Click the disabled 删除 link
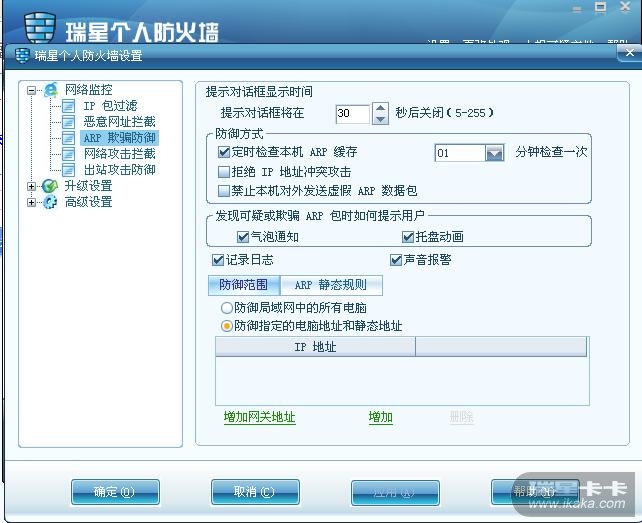This screenshot has width=642, height=523. pyautogui.click(x=461, y=417)
